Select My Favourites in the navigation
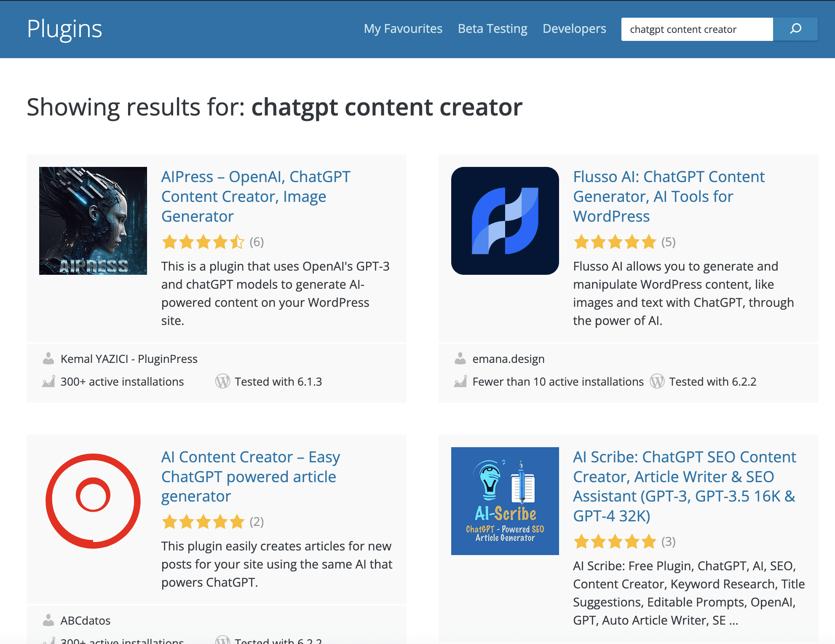 pyautogui.click(x=403, y=29)
